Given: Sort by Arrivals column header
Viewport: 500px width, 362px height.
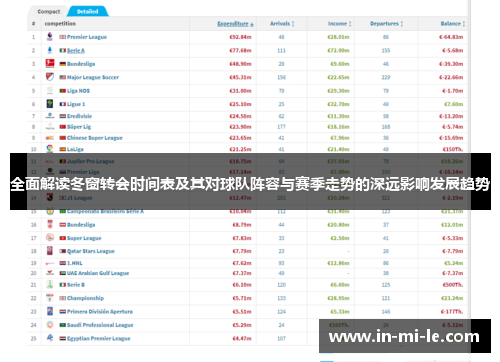Looking at the screenshot, I should (282, 24).
